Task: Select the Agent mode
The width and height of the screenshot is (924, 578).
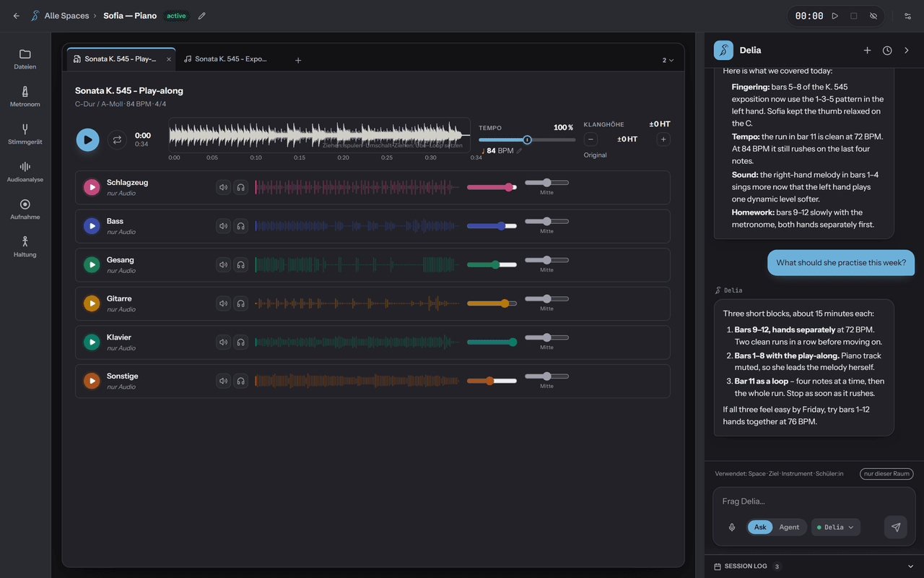Action: coord(789,527)
